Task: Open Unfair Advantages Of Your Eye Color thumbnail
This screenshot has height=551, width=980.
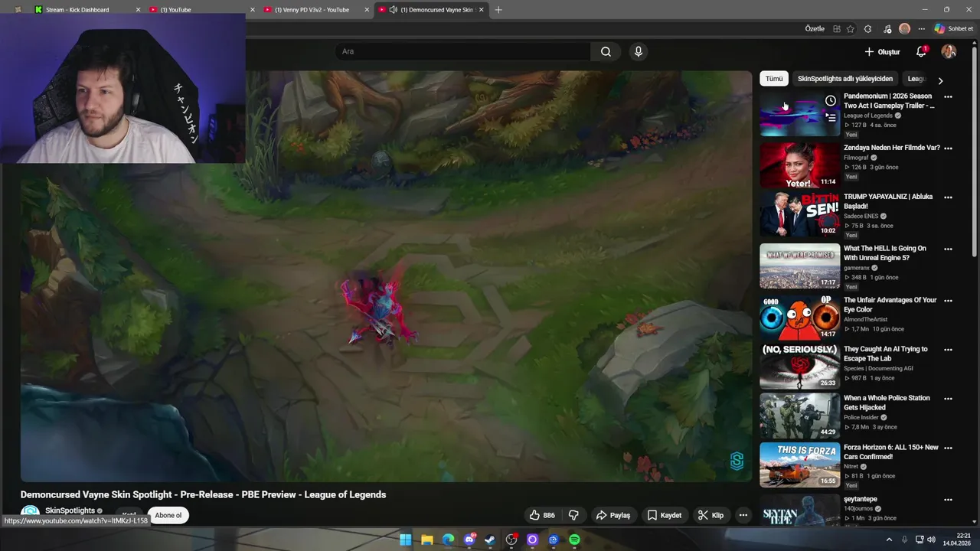Action: coord(799,318)
